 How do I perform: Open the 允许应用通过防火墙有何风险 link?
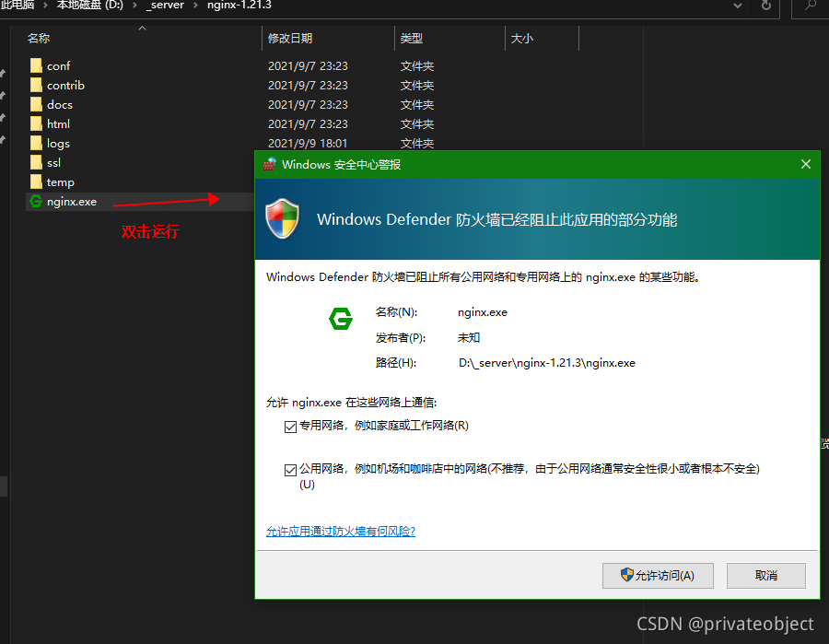coord(343,531)
